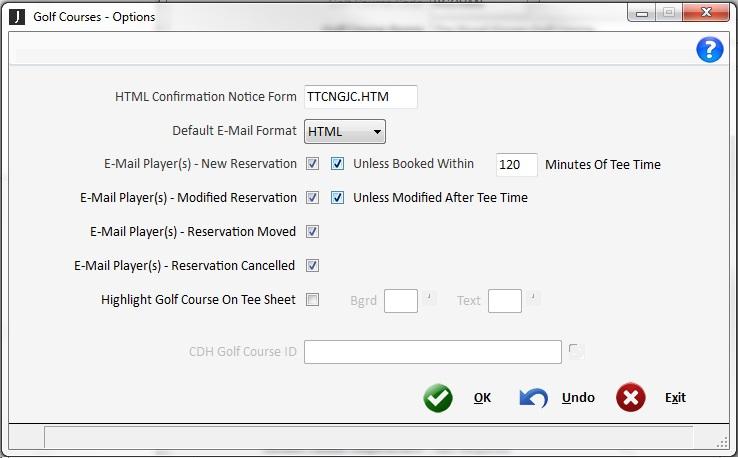Screen dimensions: 738x458
Task: Click the Bgrd color swatch box
Action: (401, 301)
